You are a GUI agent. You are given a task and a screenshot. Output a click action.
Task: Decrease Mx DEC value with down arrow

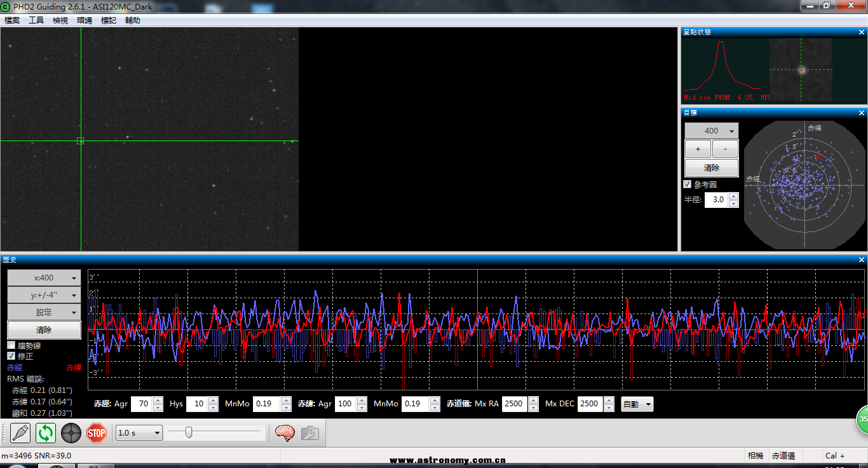click(x=609, y=408)
